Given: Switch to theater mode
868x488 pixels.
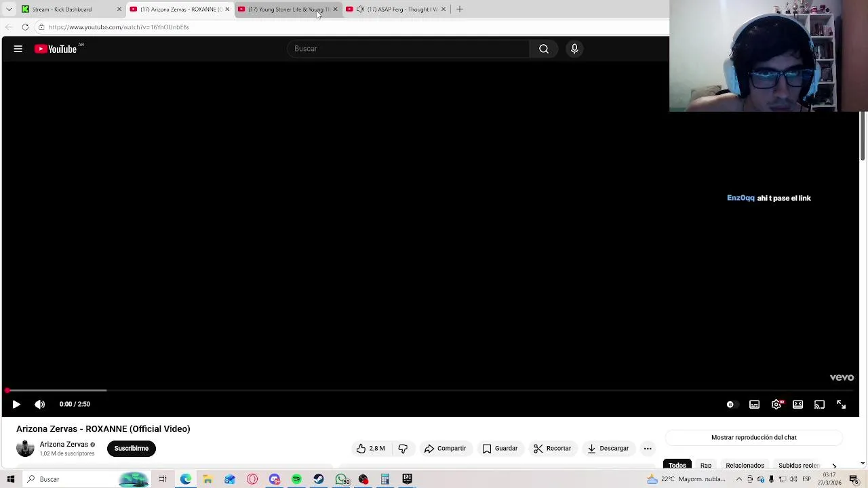Looking at the screenshot, I should point(798,405).
